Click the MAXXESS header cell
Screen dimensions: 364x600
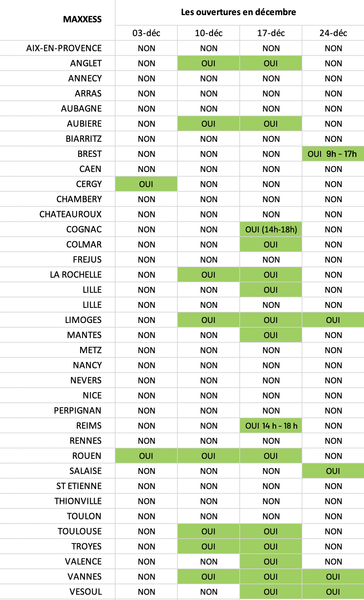82,19
